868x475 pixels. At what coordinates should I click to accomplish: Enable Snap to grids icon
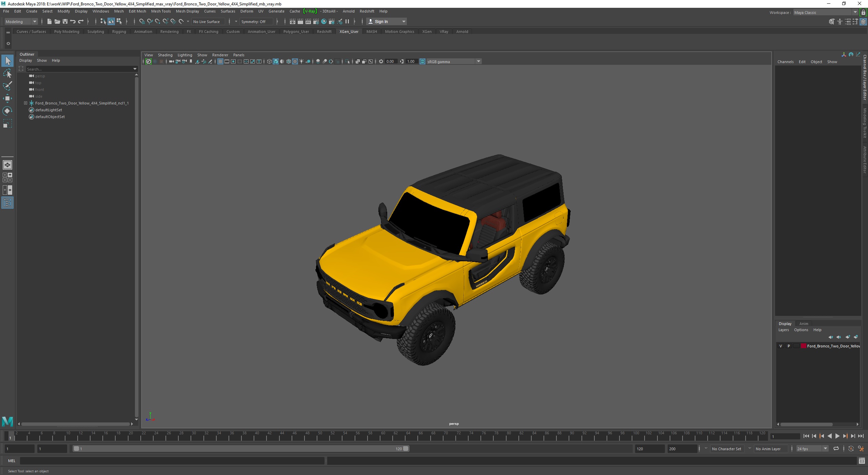click(142, 21)
